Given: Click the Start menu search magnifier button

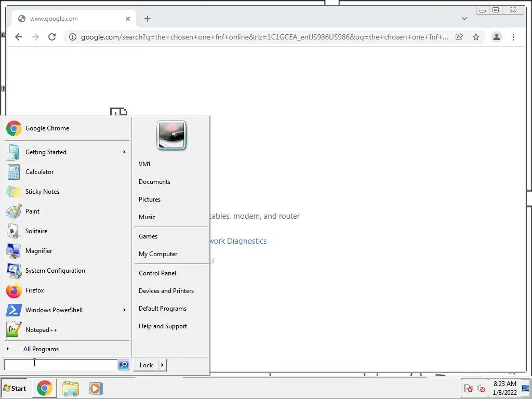Looking at the screenshot, I should (x=124, y=365).
